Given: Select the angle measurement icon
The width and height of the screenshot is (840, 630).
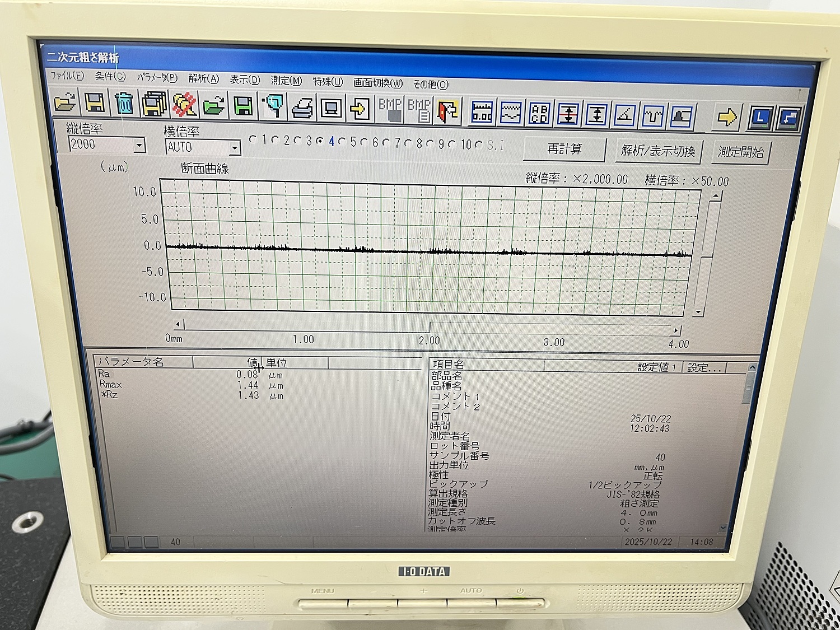Looking at the screenshot, I should tap(624, 115).
